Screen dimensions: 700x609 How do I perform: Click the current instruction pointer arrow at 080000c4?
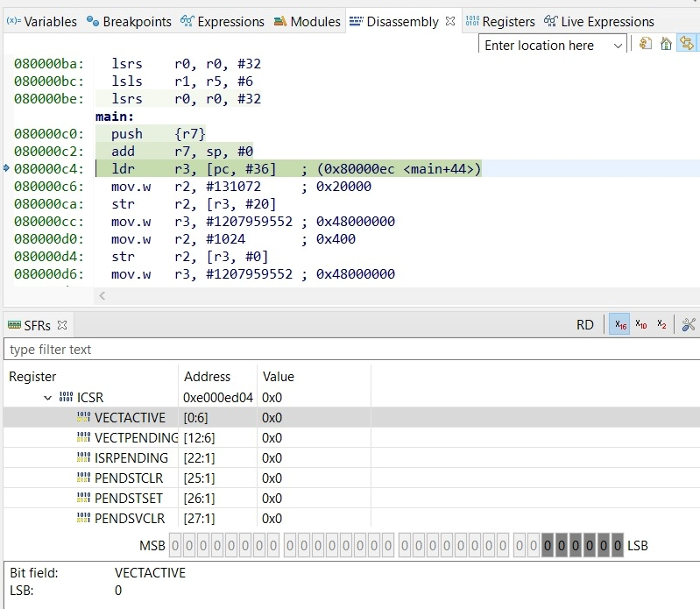click(6, 168)
